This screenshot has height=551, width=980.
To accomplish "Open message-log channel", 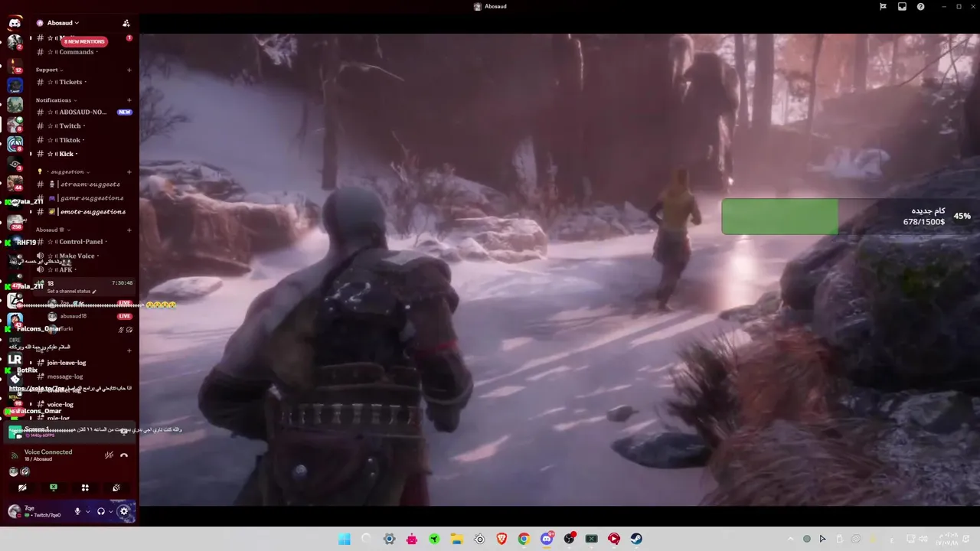I will (x=83, y=377).
